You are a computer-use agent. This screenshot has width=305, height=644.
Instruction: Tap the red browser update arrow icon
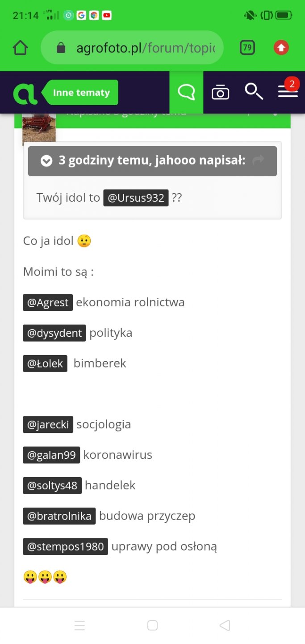tap(281, 48)
